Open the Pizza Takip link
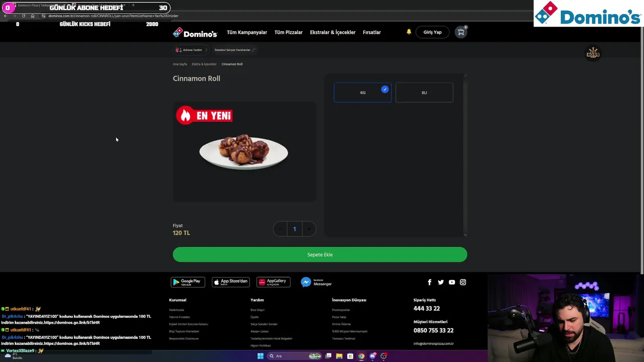 [x=339, y=317]
